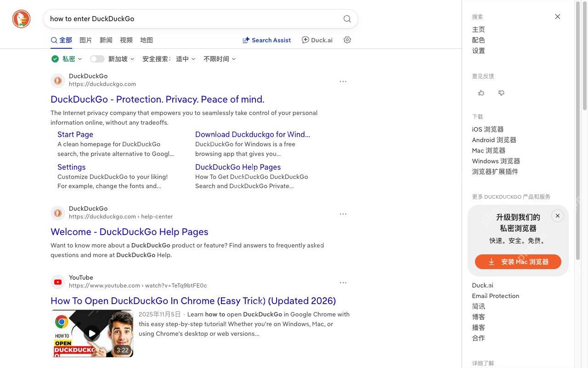Switch to the 视频 tab

[x=126, y=40]
